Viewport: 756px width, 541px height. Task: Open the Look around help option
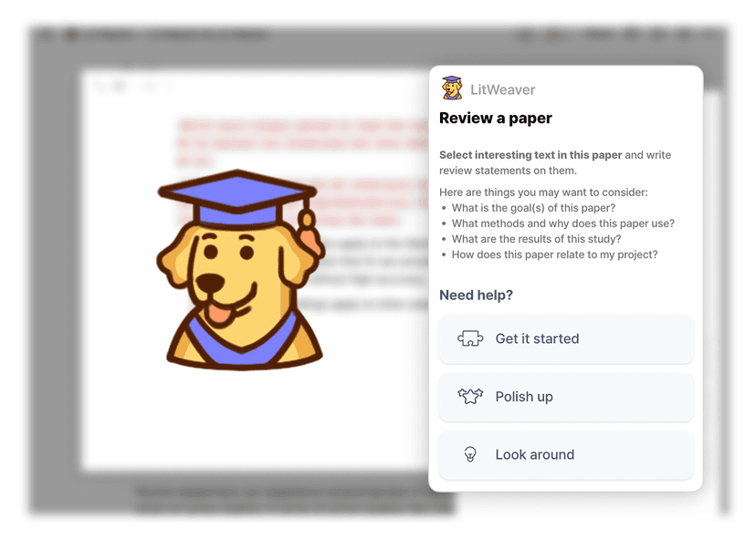pos(566,454)
